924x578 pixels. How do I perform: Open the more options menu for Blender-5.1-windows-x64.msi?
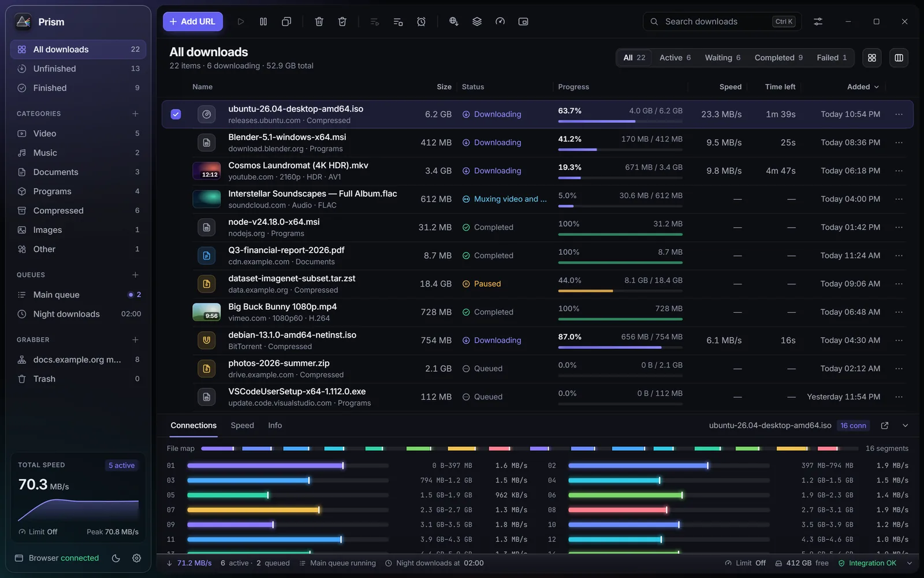(x=899, y=143)
